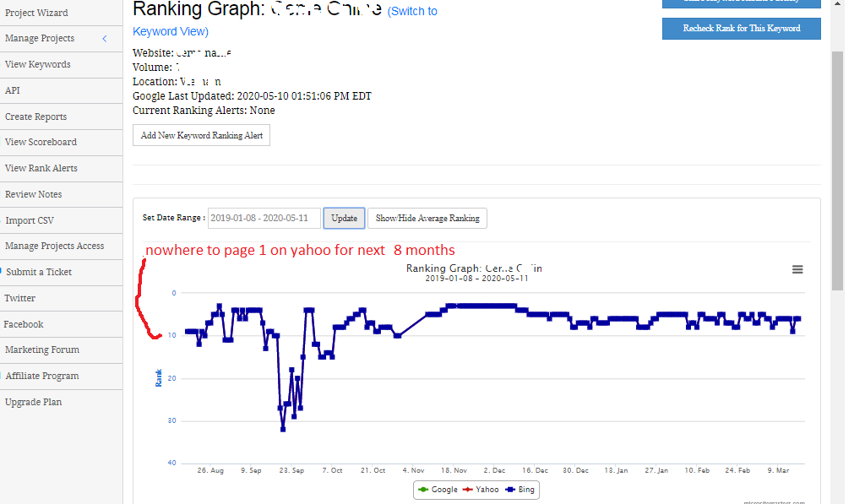
Task: Collapse the Manage Projects submenu chevron
Action: point(104,39)
